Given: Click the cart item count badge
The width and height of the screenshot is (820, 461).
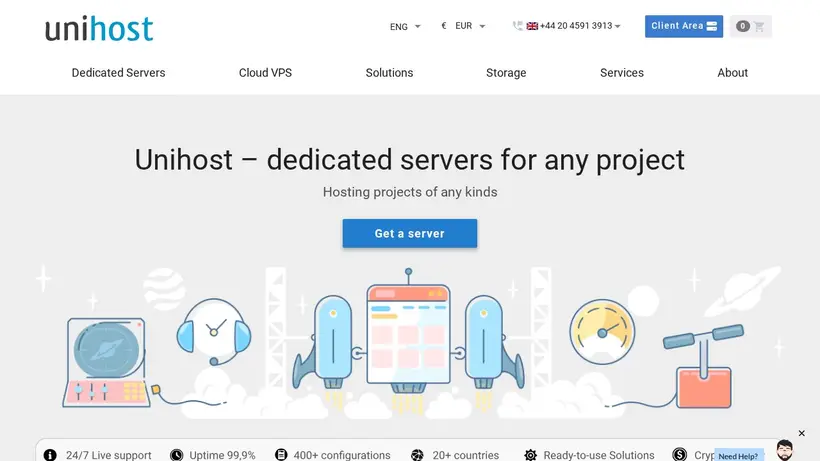Looking at the screenshot, I should (743, 26).
